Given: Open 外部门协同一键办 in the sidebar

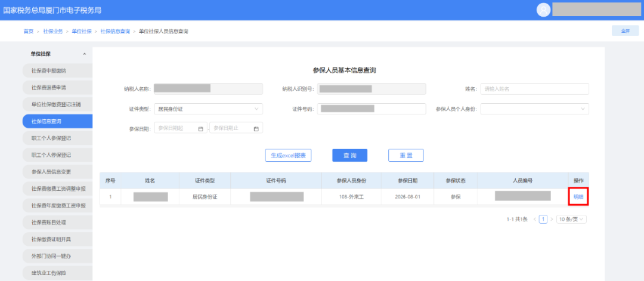Looking at the screenshot, I should (x=57, y=256).
